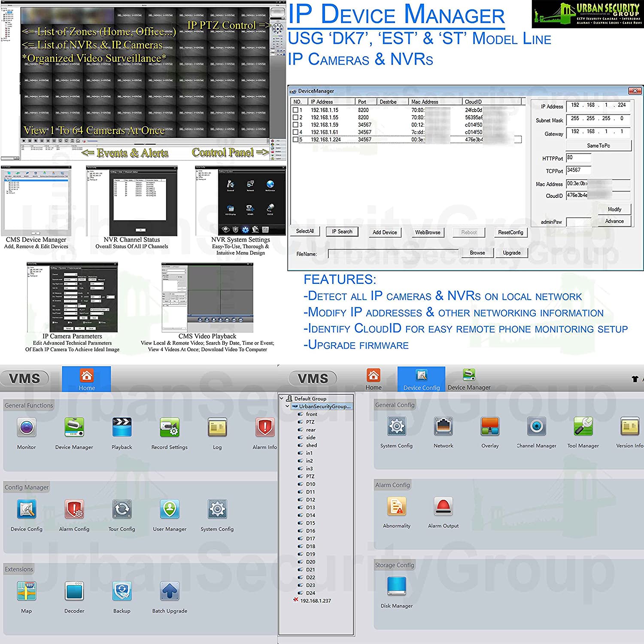Click the HTTPPort input field
This screenshot has height=644, width=644.
pyautogui.click(x=578, y=158)
